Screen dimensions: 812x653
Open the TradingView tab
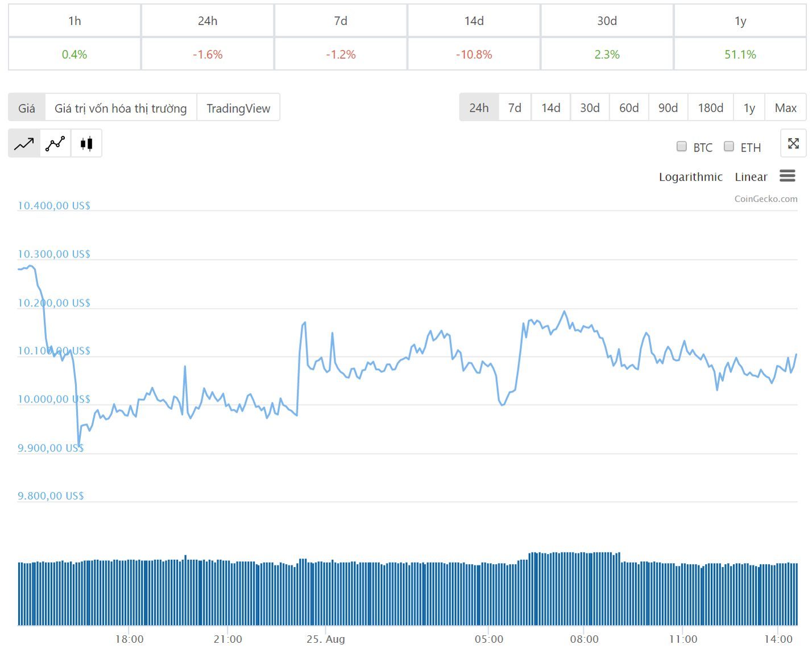click(238, 108)
